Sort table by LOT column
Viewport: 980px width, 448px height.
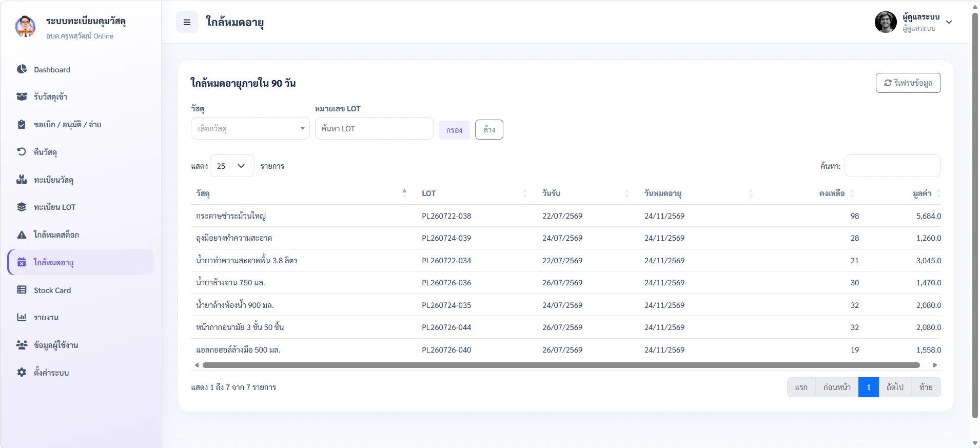coord(474,193)
